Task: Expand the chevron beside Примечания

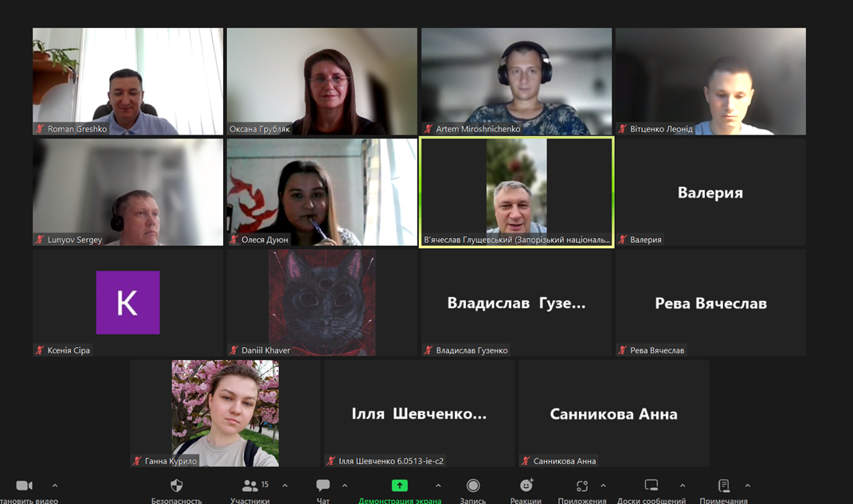Action: point(747,486)
